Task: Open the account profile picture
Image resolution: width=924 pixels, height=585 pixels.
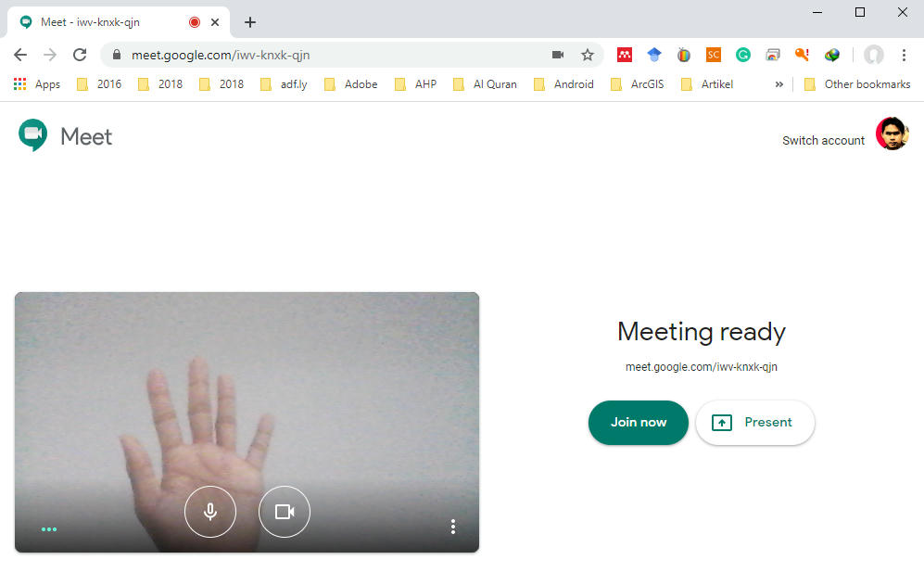Action: click(892, 134)
